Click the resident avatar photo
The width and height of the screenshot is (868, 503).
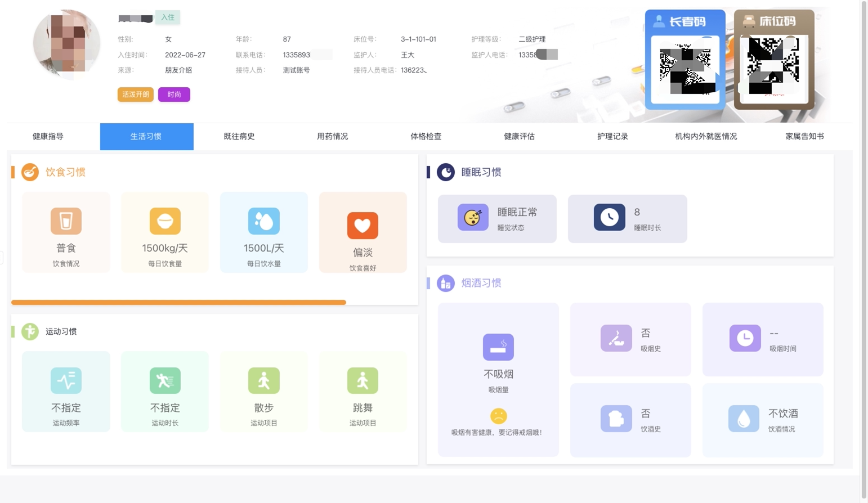(67, 43)
